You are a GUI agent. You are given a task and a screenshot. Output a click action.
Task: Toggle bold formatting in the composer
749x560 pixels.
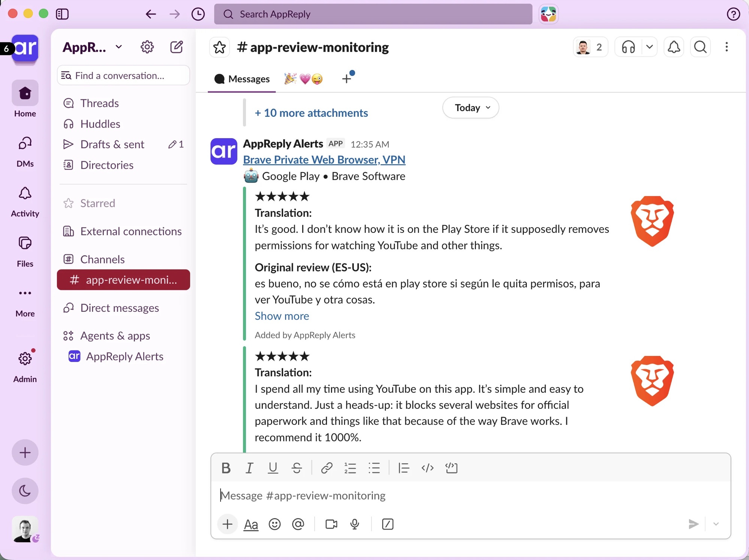pos(226,468)
